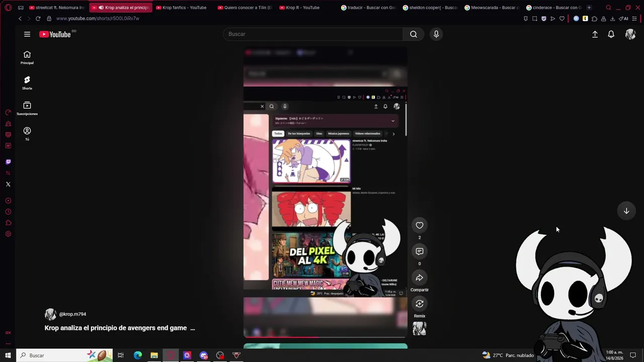Click the YouTube search magnifier button
Image resolution: width=644 pixels, height=362 pixels.
[414, 34]
